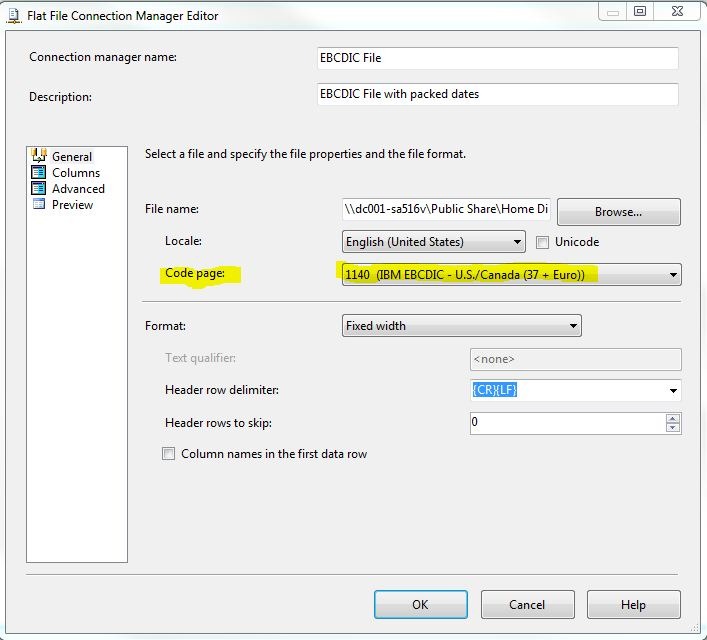Switch to the Columns page

coord(76,173)
